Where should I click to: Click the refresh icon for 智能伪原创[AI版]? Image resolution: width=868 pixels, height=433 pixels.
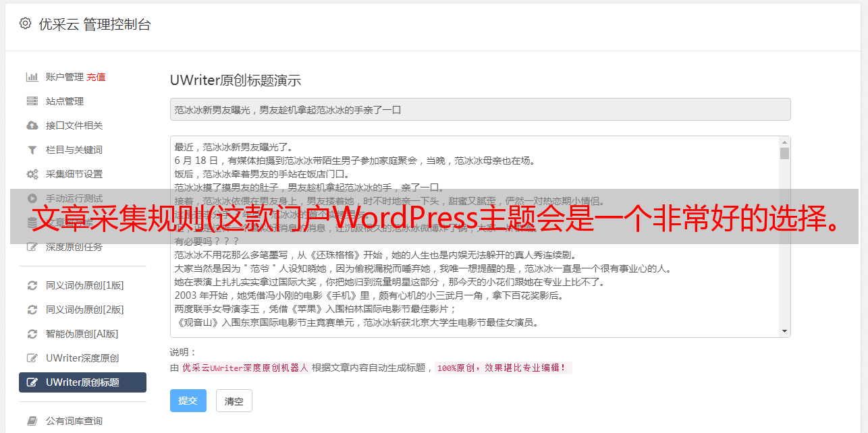pos(32,334)
